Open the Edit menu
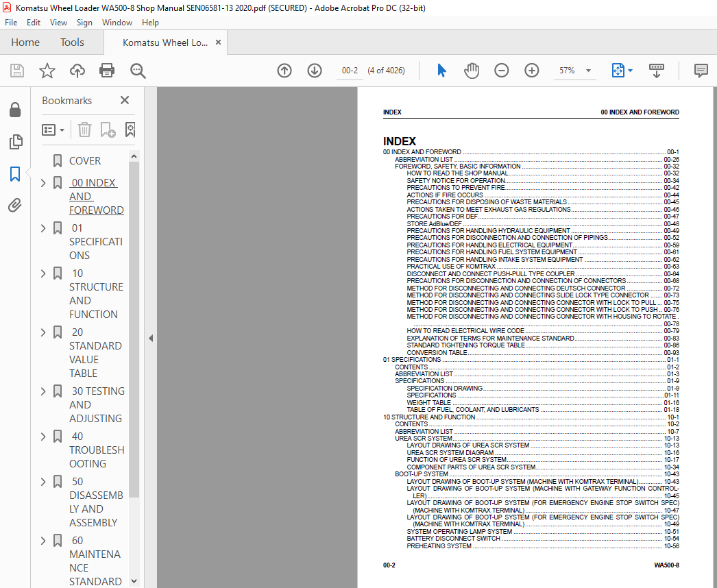 (x=34, y=23)
